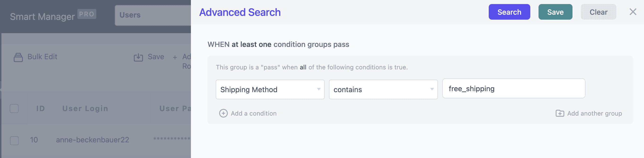Screen dimensions: 644x158
Task: Click the purple Search button
Action: point(509,12)
